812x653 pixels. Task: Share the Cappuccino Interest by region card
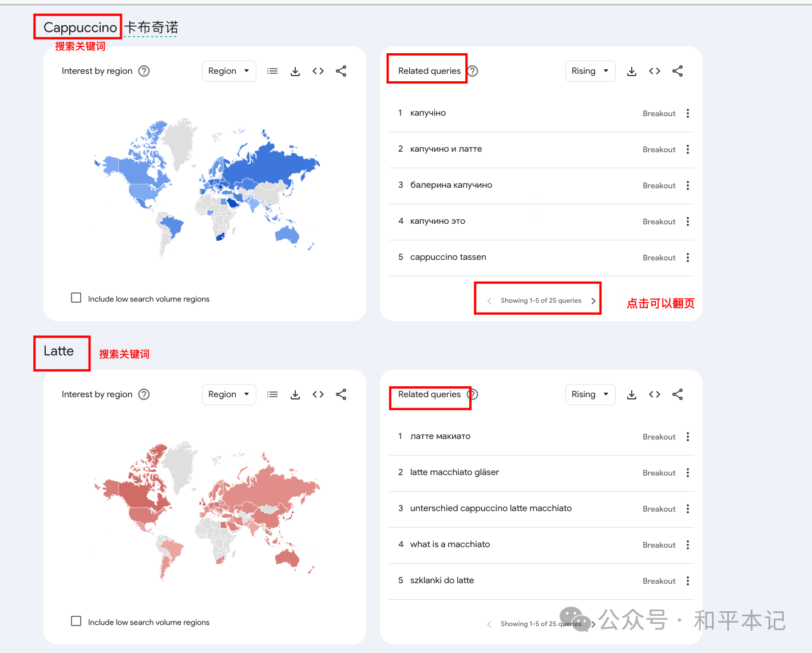coord(341,71)
